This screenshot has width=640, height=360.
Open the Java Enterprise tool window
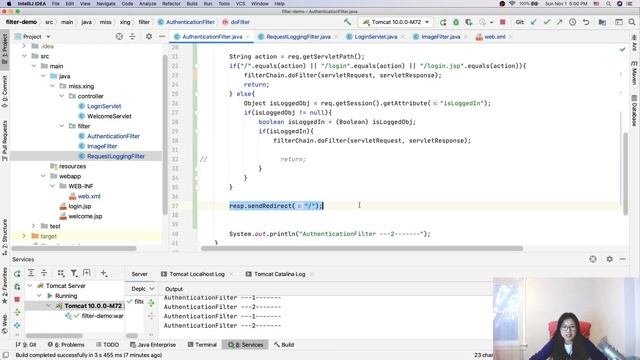tap(153, 344)
